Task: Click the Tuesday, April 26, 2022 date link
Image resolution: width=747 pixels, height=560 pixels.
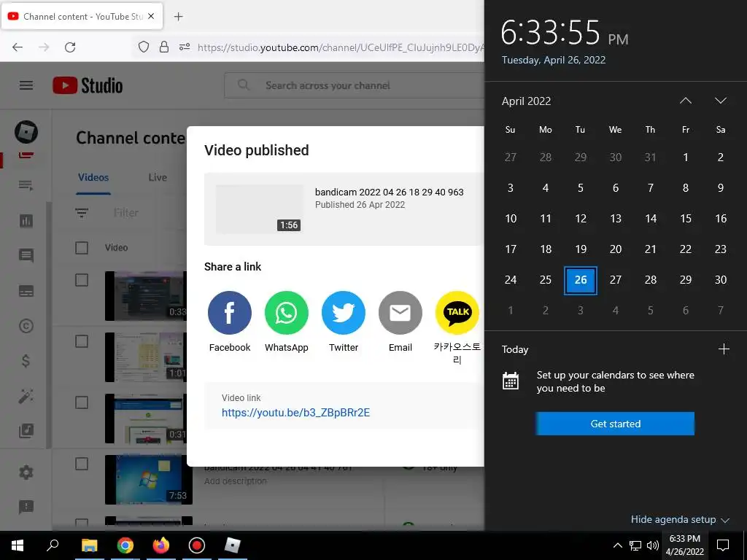Action: [554, 60]
